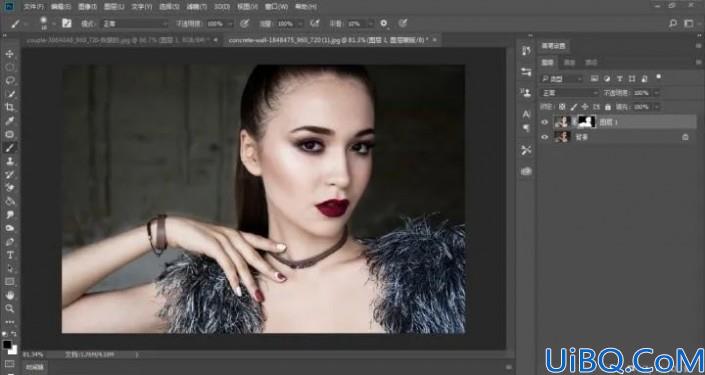Toggle lock all padlock in Layers panel

pyautogui.click(x=608, y=107)
